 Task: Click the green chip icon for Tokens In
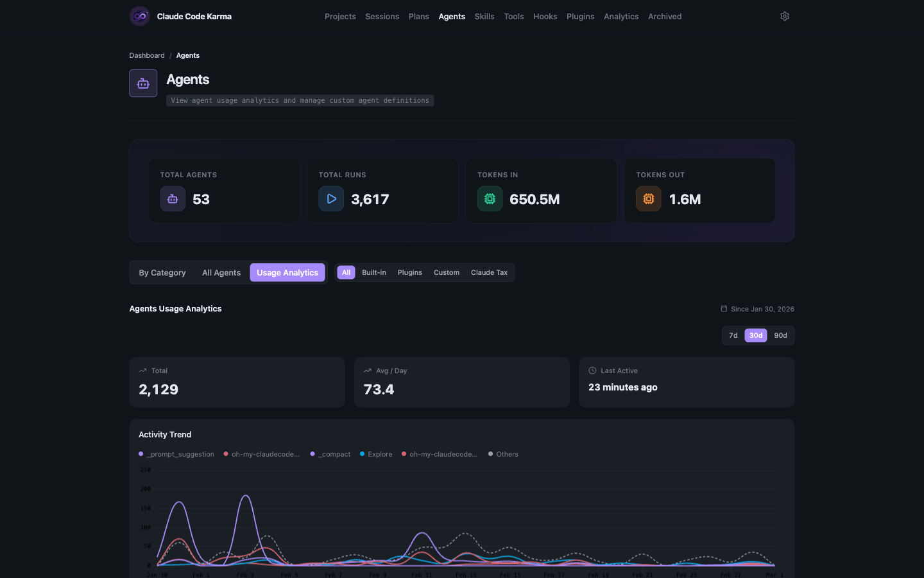[x=490, y=198]
